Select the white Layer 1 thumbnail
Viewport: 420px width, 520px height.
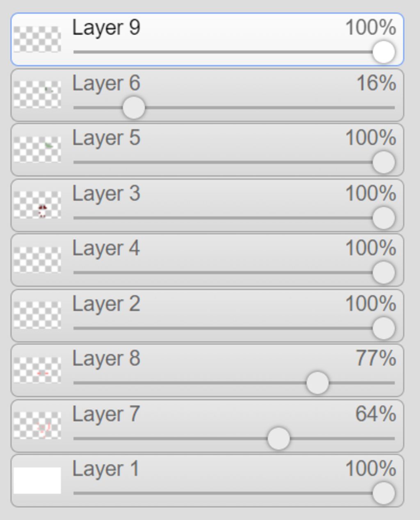pyautogui.click(x=37, y=481)
